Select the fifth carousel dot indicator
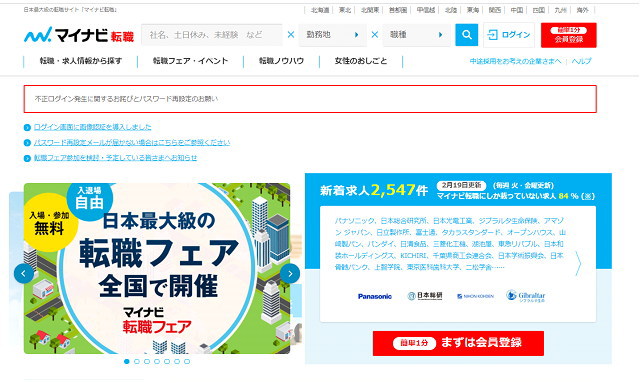640x383 pixels. coord(167,361)
